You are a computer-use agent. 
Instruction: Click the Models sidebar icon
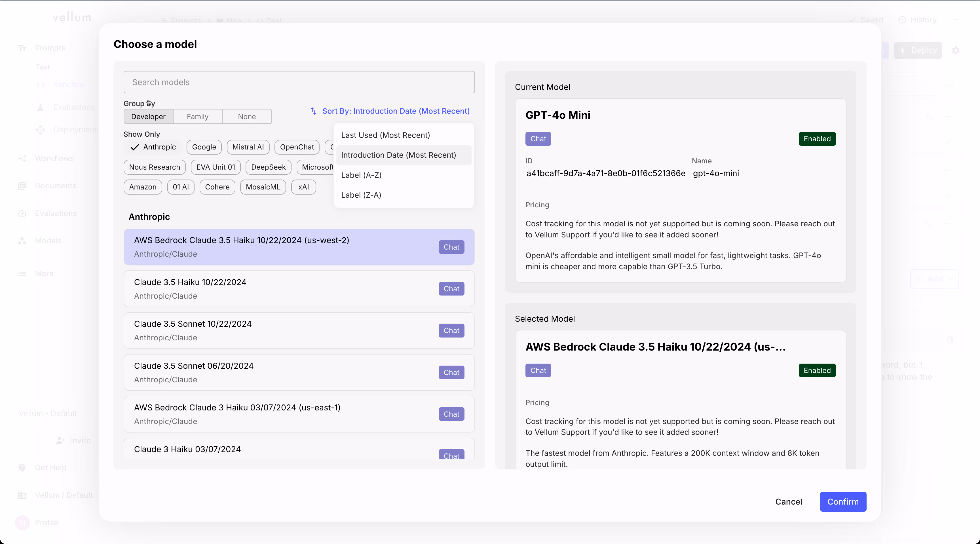pyautogui.click(x=22, y=241)
